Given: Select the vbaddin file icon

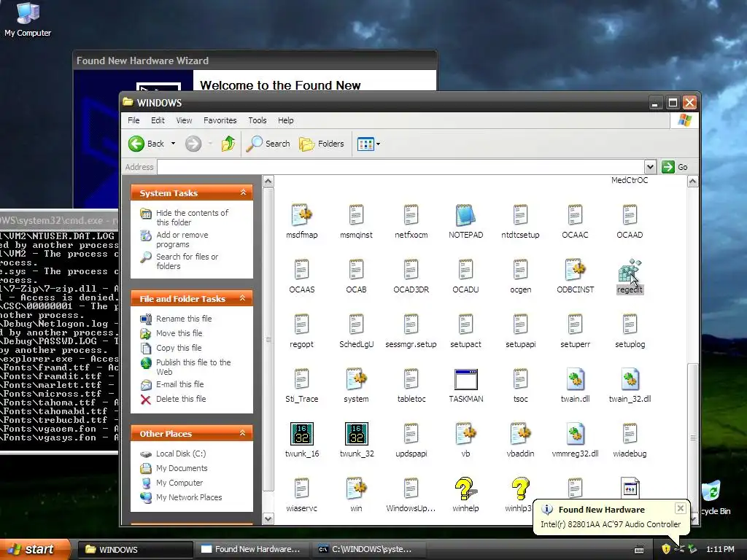Looking at the screenshot, I should pyautogui.click(x=520, y=434).
